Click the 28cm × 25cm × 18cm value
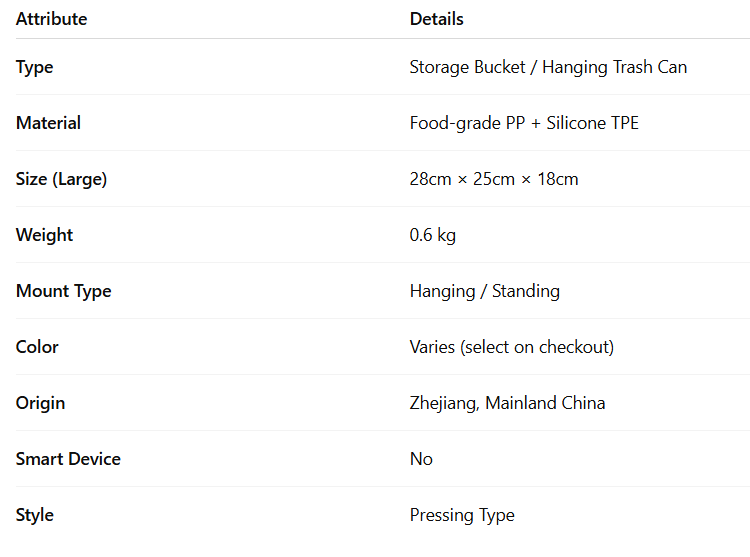 (494, 179)
